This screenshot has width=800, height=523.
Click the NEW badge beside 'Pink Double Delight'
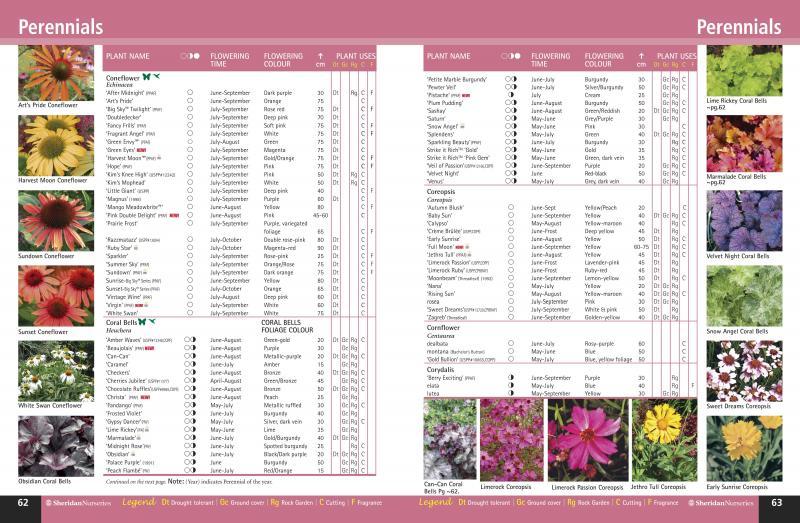[175, 214]
